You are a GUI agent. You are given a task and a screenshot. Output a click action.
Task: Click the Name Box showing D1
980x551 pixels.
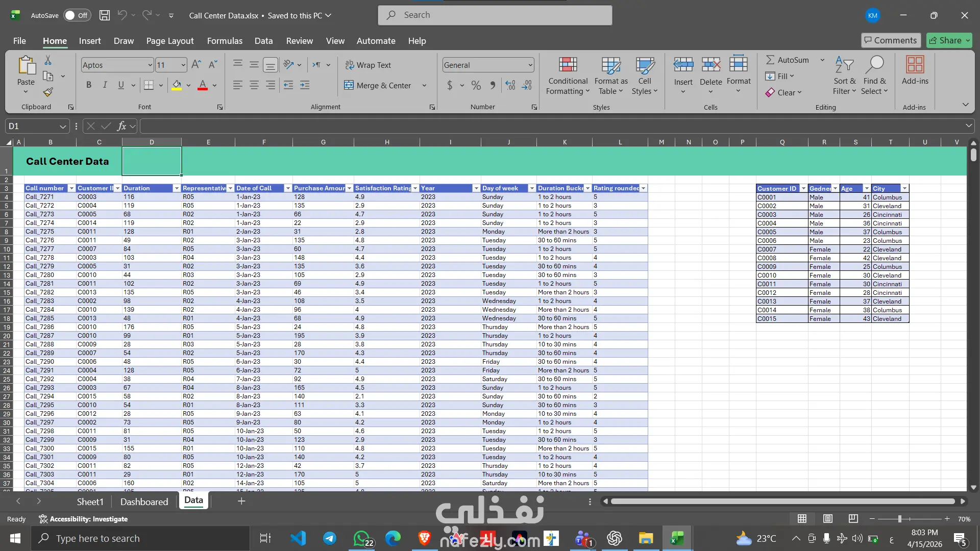32,126
